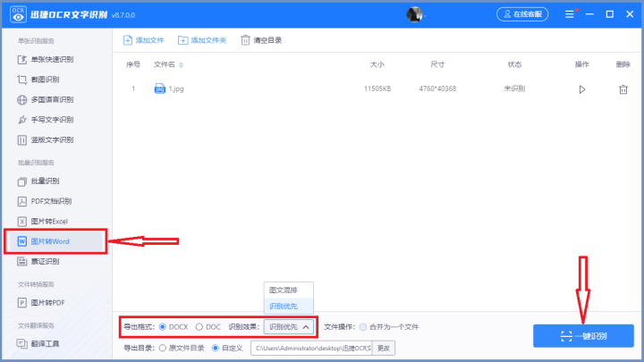Maximize the OCR window
Image resolution: width=644 pixels, height=362 pixels.
(610, 14)
